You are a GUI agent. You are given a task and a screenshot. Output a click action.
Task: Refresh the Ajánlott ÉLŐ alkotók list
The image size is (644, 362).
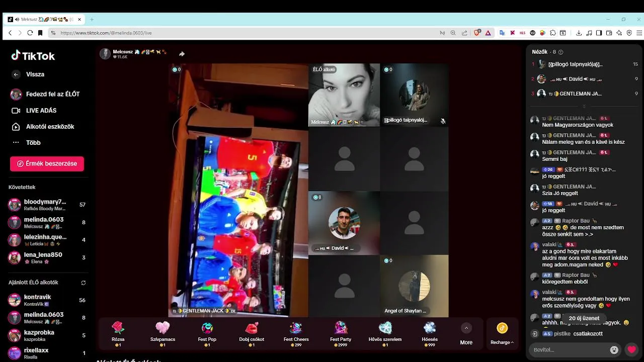(x=84, y=283)
